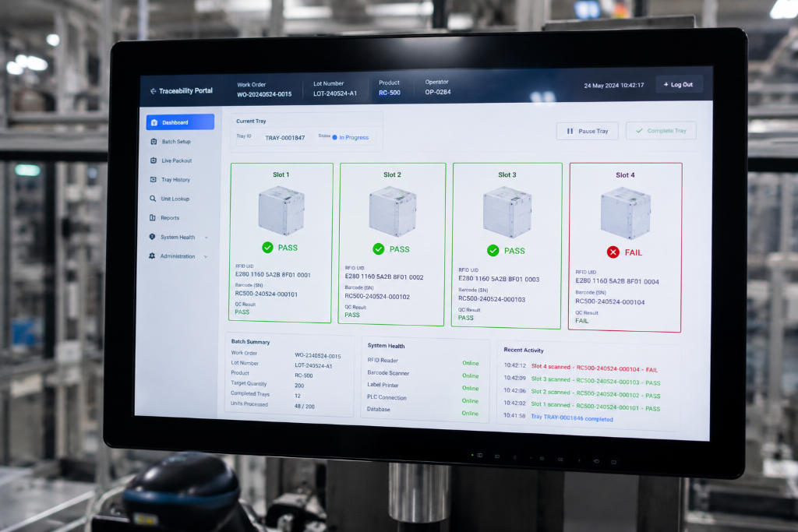Click the System Health shield icon
Image resolution: width=798 pixels, height=532 pixels.
(x=152, y=237)
